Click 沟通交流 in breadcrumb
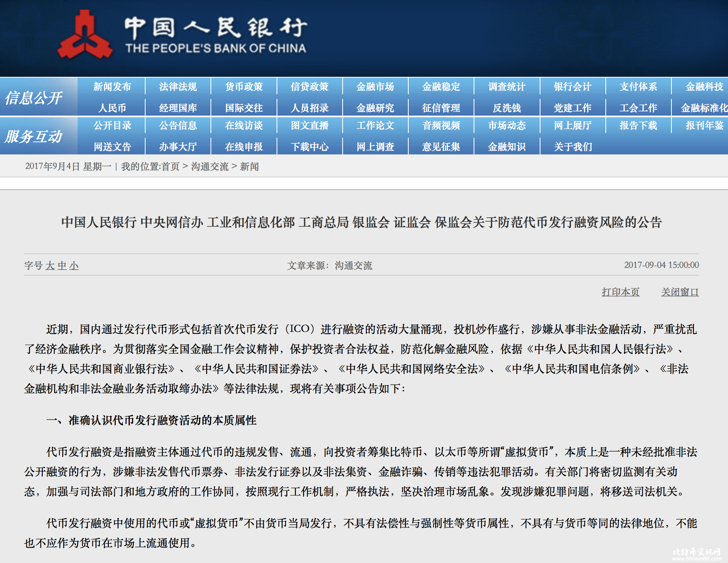Viewport: 728px width, 563px height. coord(210,167)
